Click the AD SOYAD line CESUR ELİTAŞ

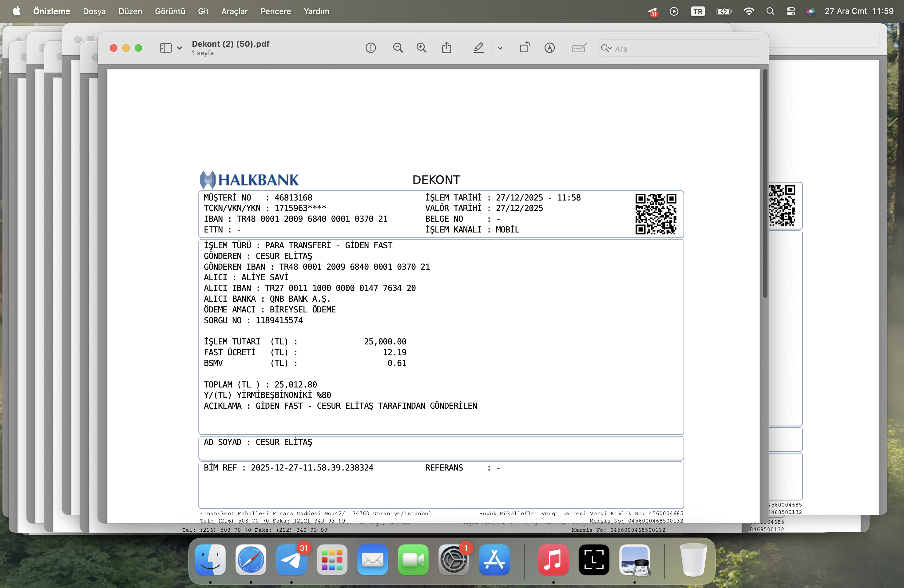tap(258, 442)
